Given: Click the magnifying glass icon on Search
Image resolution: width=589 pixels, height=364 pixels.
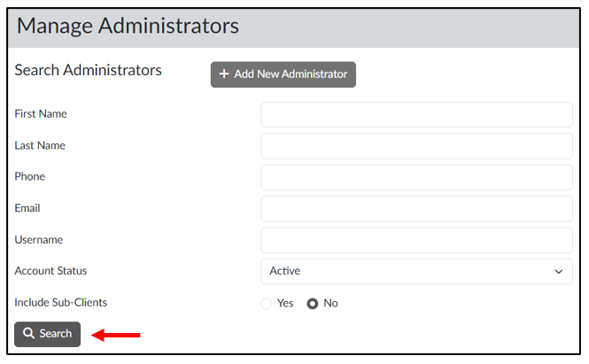Looking at the screenshot, I should [29, 334].
